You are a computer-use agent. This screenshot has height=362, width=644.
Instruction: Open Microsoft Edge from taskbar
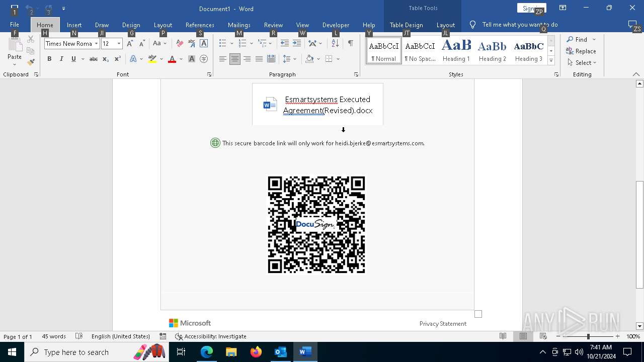tap(207, 352)
